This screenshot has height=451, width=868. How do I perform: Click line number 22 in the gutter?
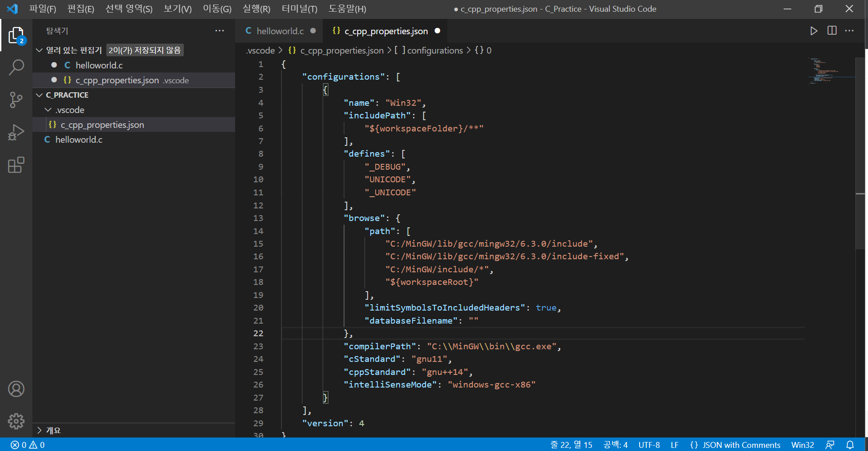pos(258,333)
